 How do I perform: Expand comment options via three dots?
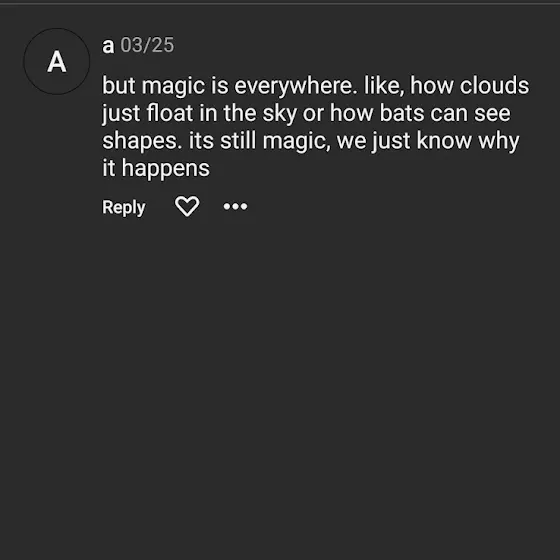(x=235, y=206)
